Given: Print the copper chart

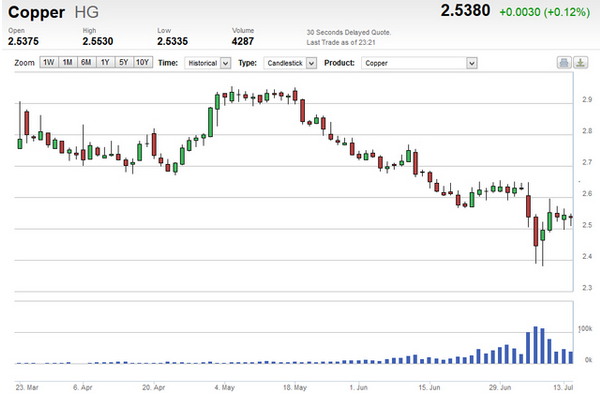Looking at the screenshot, I should (x=564, y=62).
